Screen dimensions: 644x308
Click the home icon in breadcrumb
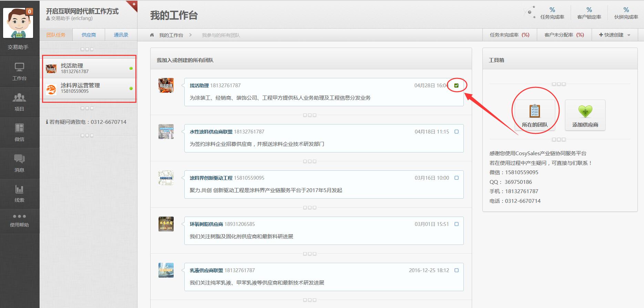point(152,35)
